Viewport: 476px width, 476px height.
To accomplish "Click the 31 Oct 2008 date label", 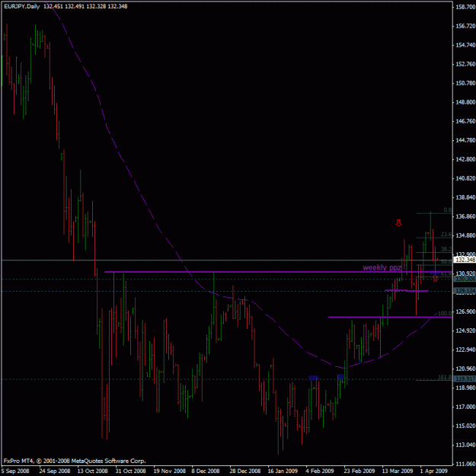I will click(x=130, y=471).
